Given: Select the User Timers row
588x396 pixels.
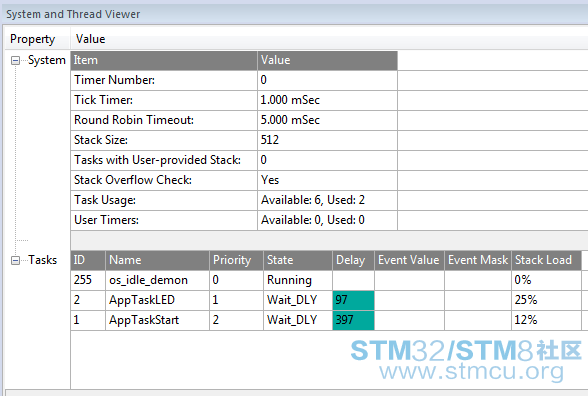Looking at the screenshot, I should click(x=234, y=220).
